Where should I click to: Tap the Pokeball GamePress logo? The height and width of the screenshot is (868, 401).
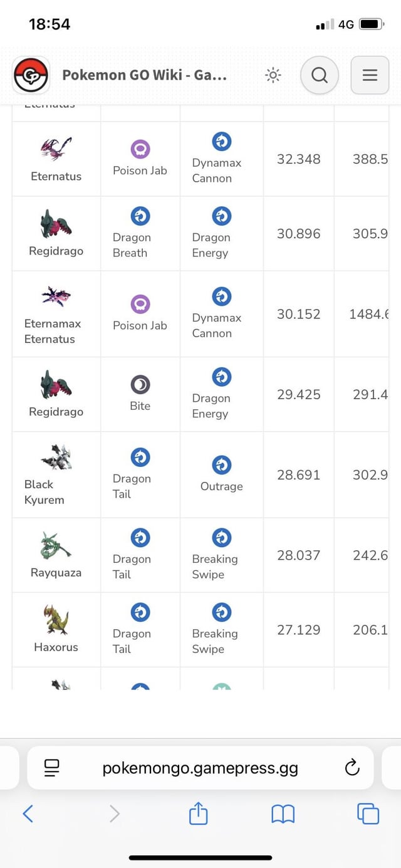31,75
